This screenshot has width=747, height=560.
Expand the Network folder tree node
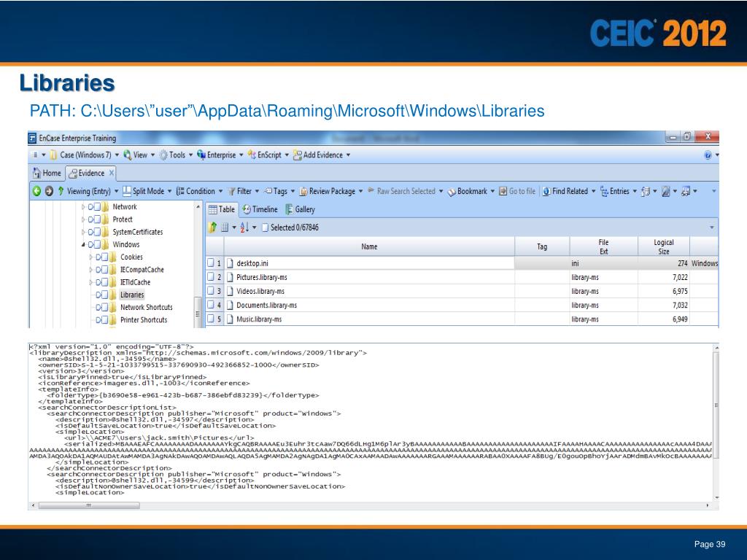(83, 206)
